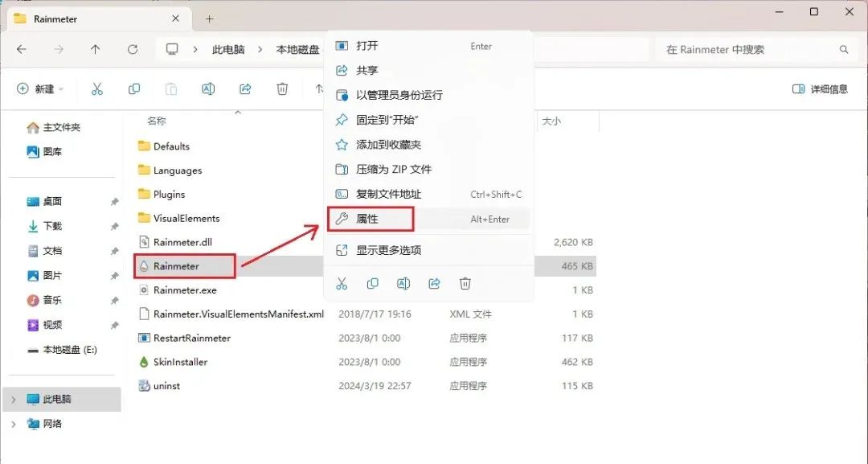Open 图库 in the sidebar
This screenshot has height=464, width=868.
point(45,152)
